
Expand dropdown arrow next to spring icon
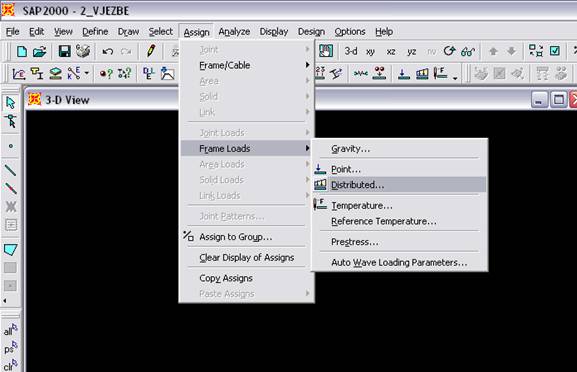pyautogui.click(x=86, y=73)
